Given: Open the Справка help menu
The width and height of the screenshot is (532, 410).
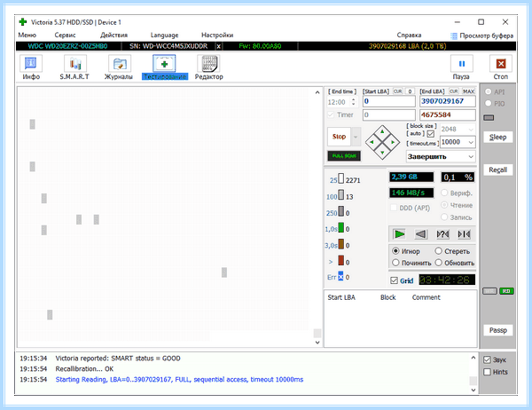Looking at the screenshot, I should click(409, 35).
